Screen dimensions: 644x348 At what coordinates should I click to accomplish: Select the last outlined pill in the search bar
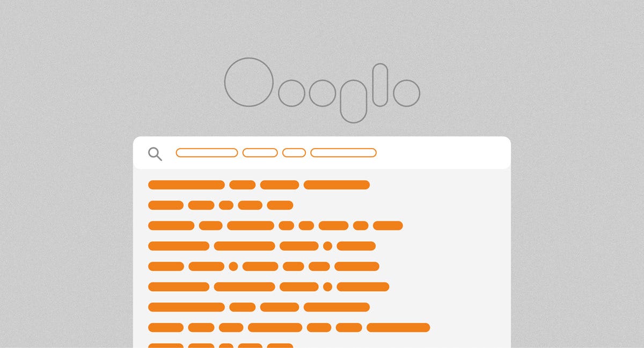pyautogui.click(x=343, y=153)
